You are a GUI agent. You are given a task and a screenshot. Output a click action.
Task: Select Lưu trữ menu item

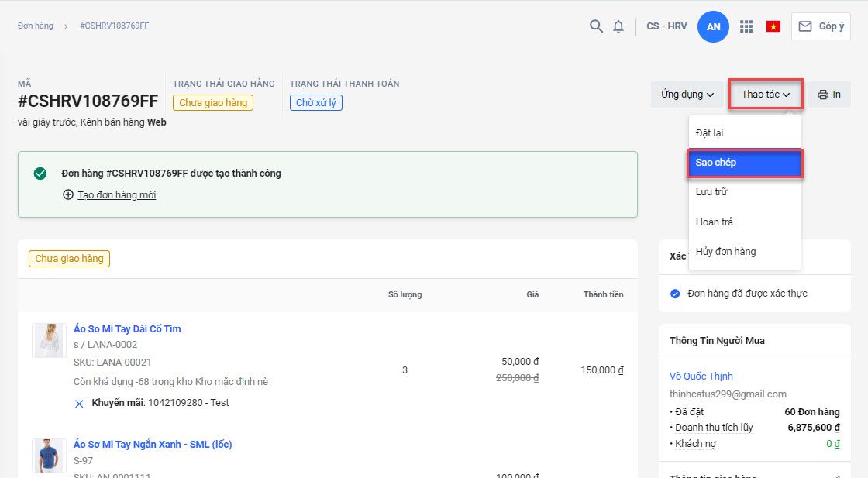[x=745, y=192]
